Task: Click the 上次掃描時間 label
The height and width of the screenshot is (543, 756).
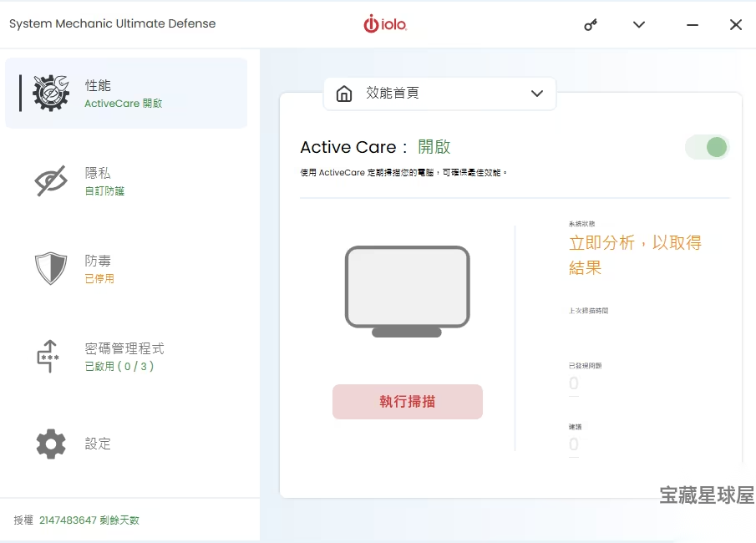Action: (x=588, y=311)
